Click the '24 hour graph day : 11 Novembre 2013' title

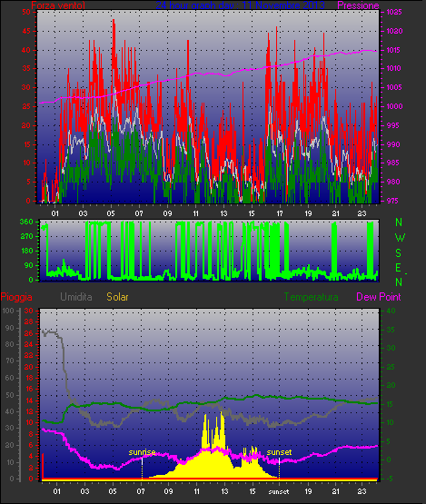coord(240,5)
